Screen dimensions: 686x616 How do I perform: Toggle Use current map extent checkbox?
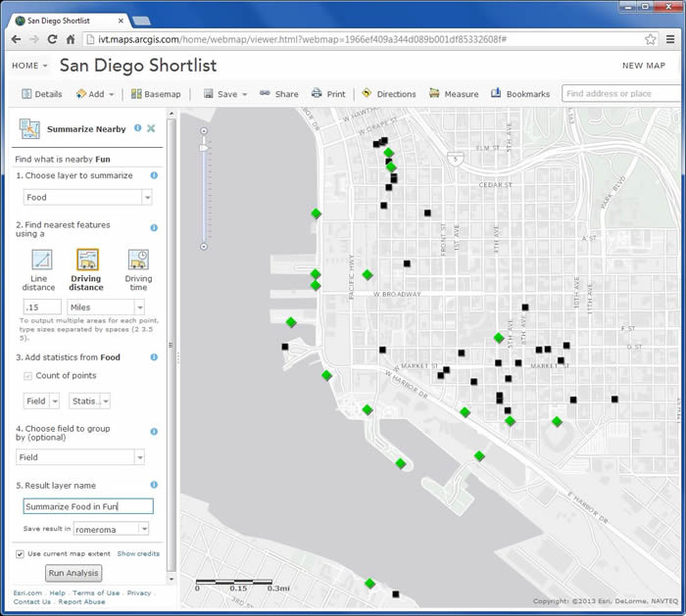click(x=21, y=554)
